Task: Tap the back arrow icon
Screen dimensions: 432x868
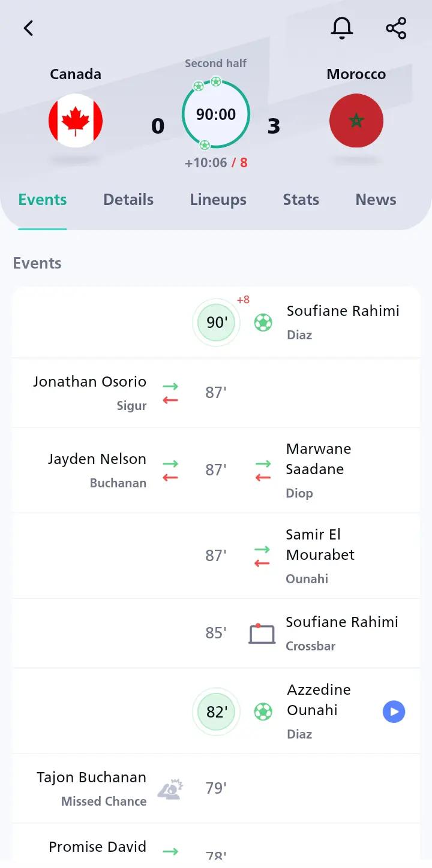Action: click(28, 28)
